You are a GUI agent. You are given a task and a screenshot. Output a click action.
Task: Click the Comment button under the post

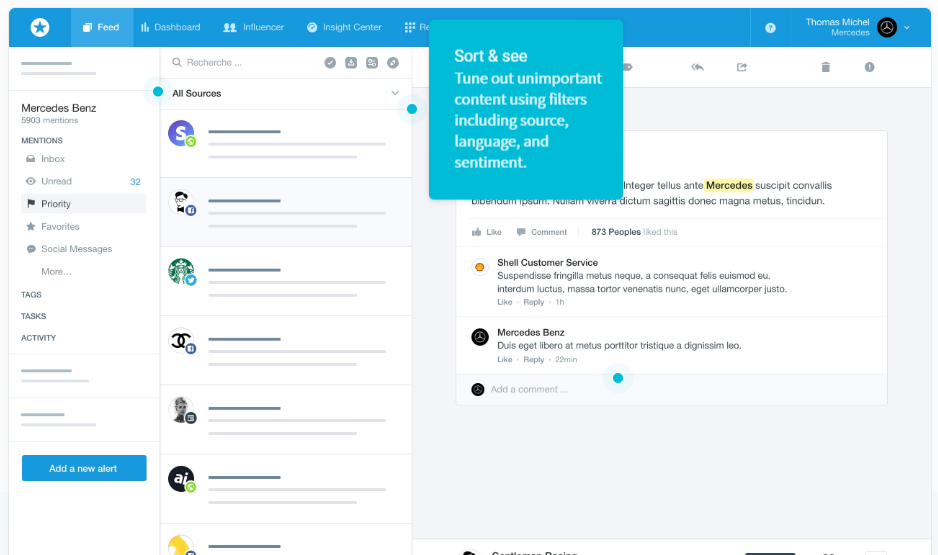tap(541, 232)
